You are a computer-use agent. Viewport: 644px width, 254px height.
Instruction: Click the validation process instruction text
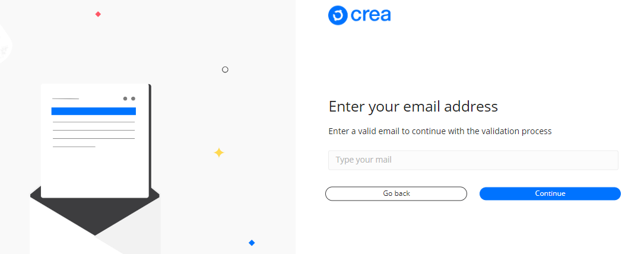tap(440, 131)
